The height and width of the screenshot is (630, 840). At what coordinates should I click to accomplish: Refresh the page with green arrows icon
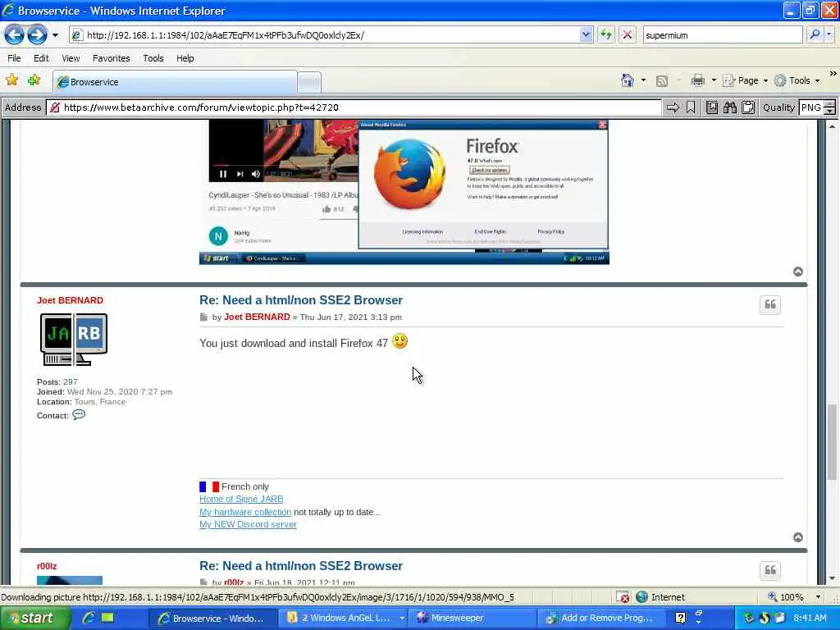tap(606, 35)
